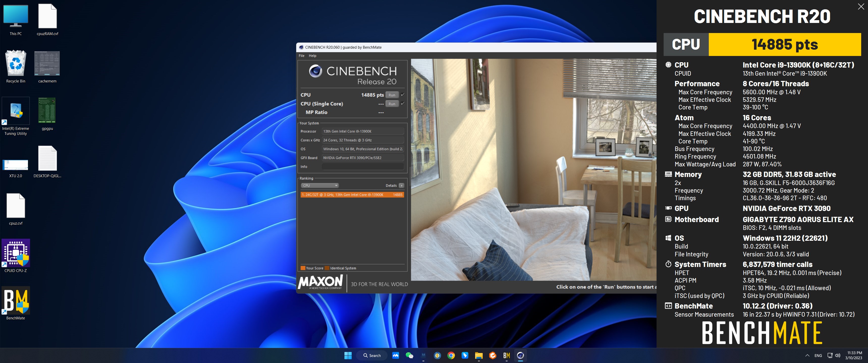Launch Intel Extreme Tuning Utility shortcut

click(15, 116)
